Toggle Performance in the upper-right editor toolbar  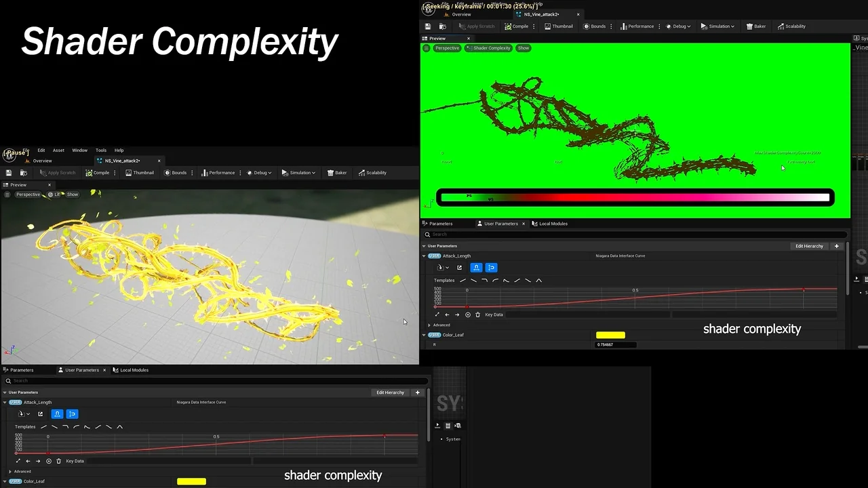pos(637,26)
